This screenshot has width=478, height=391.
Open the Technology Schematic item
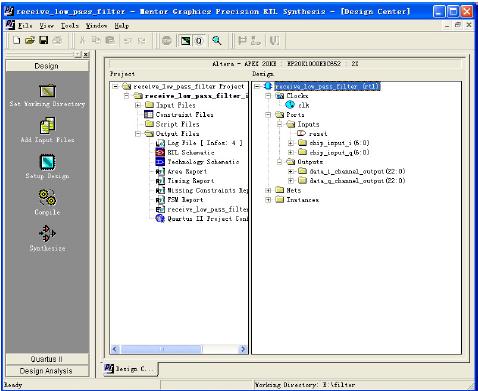[203, 162]
